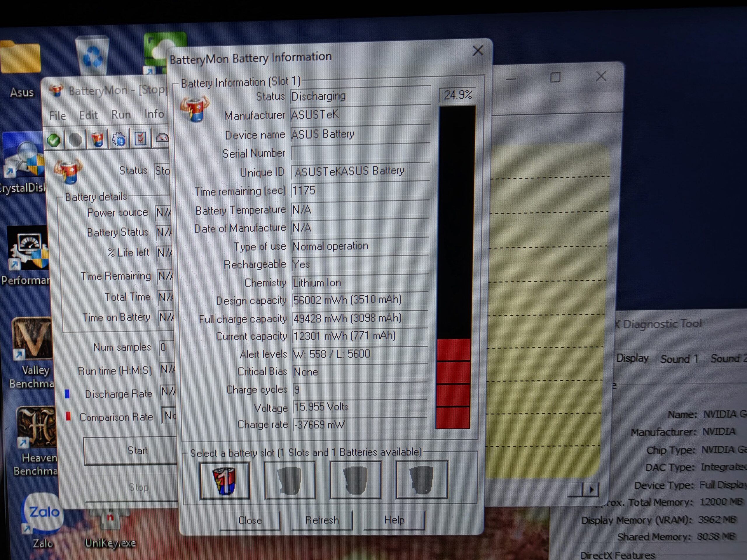Image resolution: width=747 pixels, height=560 pixels.
Task: Open the Info menu in BatteryMon
Action: coord(154,114)
